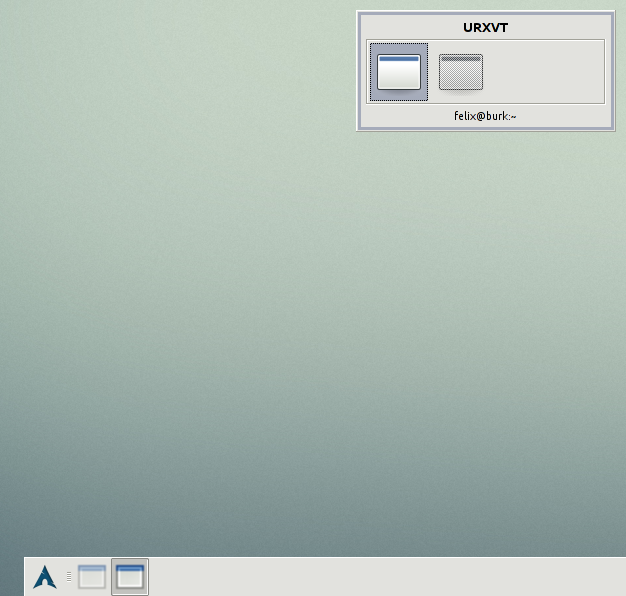Click the felix@burk:~ window title label
The image size is (626, 596).
point(485,117)
